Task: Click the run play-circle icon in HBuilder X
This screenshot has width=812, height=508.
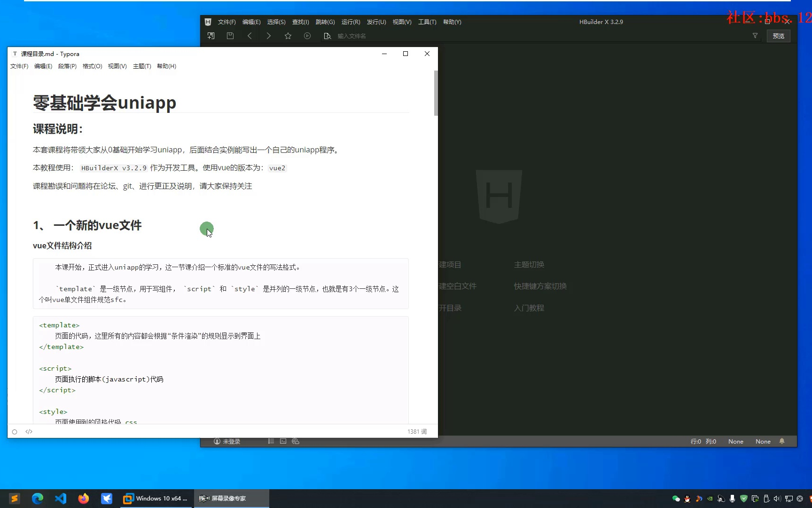Action: point(307,36)
